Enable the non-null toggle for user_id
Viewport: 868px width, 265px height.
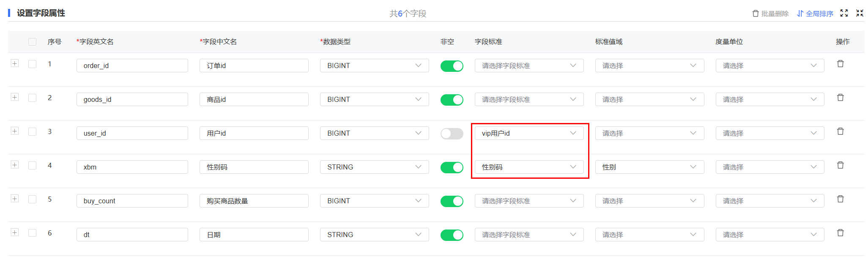point(452,134)
